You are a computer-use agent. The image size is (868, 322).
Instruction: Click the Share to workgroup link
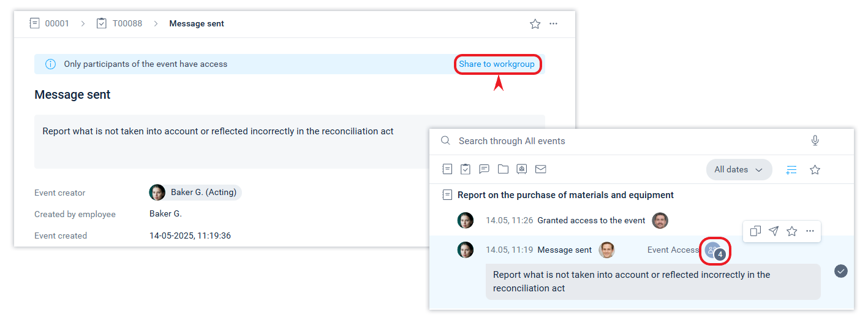tap(497, 64)
